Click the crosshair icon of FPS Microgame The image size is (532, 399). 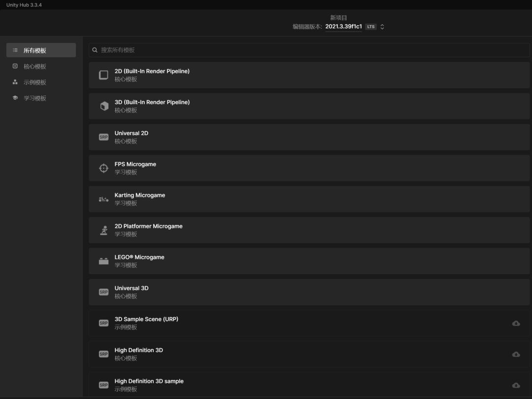[103, 168]
